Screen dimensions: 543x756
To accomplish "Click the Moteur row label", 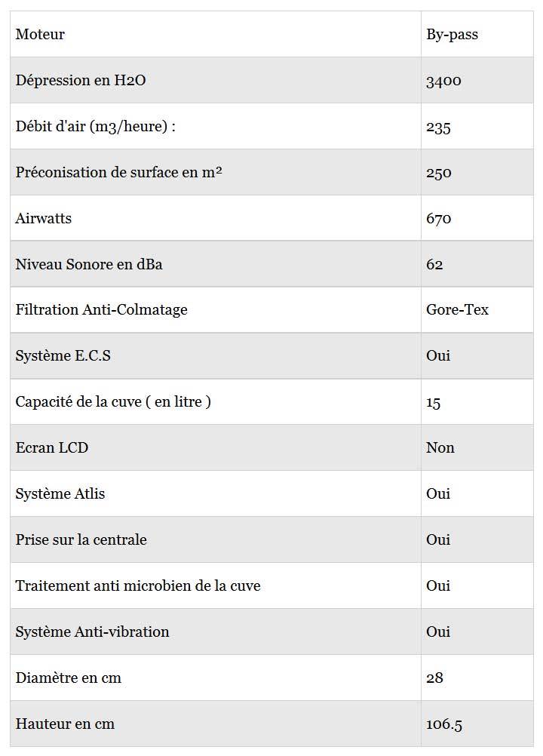I will click(40, 34).
